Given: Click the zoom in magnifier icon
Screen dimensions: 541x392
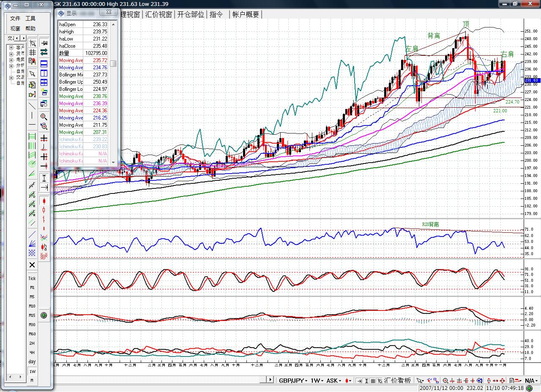Looking at the screenshot, I should click(x=44, y=117).
